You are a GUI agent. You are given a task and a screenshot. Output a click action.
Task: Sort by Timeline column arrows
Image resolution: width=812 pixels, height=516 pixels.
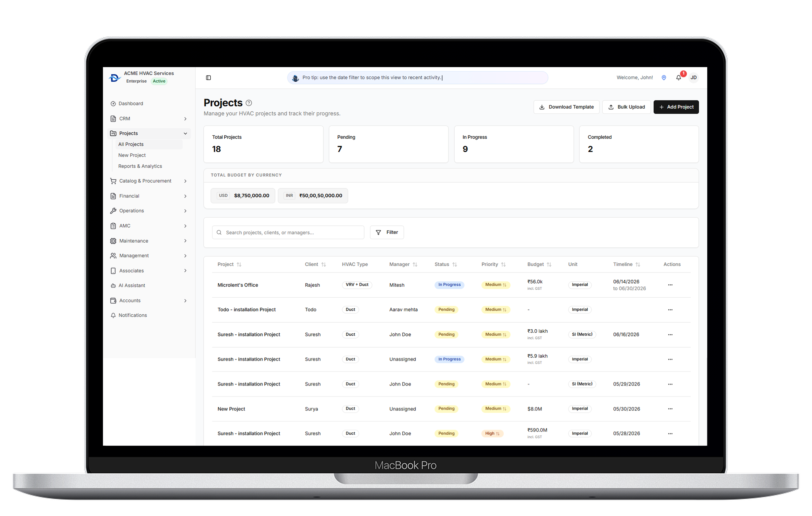click(x=638, y=265)
